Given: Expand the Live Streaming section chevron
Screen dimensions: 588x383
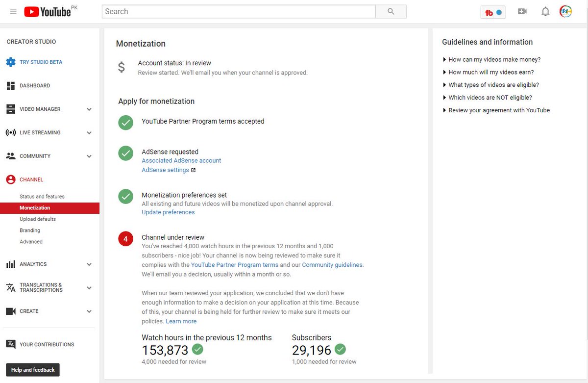Looking at the screenshot, I should [x=89, y=133].
